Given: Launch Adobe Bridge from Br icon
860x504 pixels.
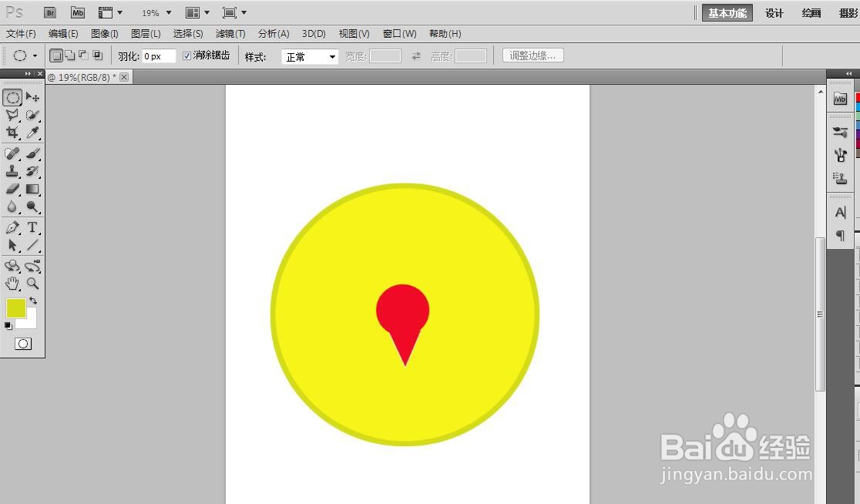Looking at the screenshot, I should coord(50,12).
